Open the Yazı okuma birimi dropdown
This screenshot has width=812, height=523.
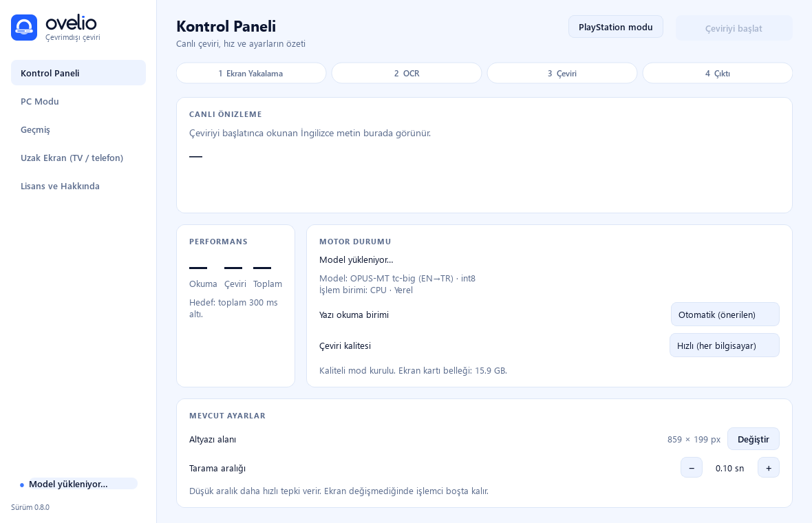(725, 314)
